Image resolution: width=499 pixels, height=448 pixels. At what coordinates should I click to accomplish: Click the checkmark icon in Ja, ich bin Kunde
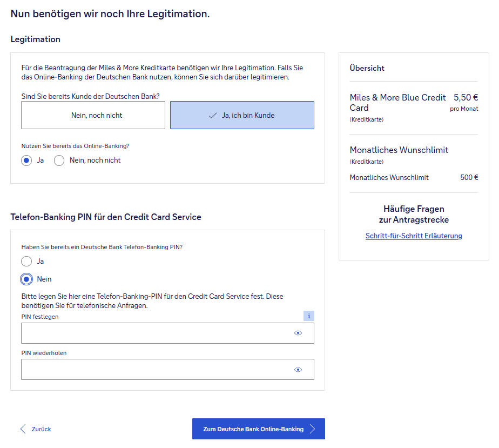click(x=213, y=116)
